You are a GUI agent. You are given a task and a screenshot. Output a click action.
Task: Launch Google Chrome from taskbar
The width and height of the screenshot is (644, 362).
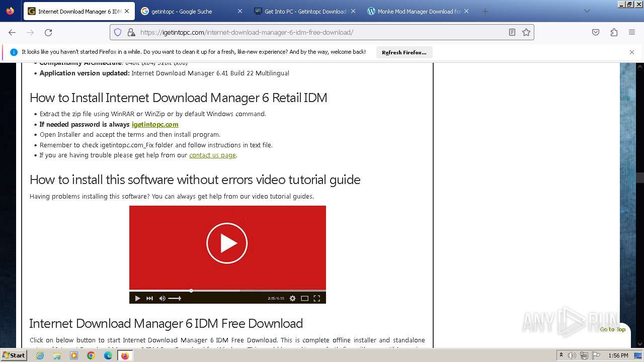[91, 355]
